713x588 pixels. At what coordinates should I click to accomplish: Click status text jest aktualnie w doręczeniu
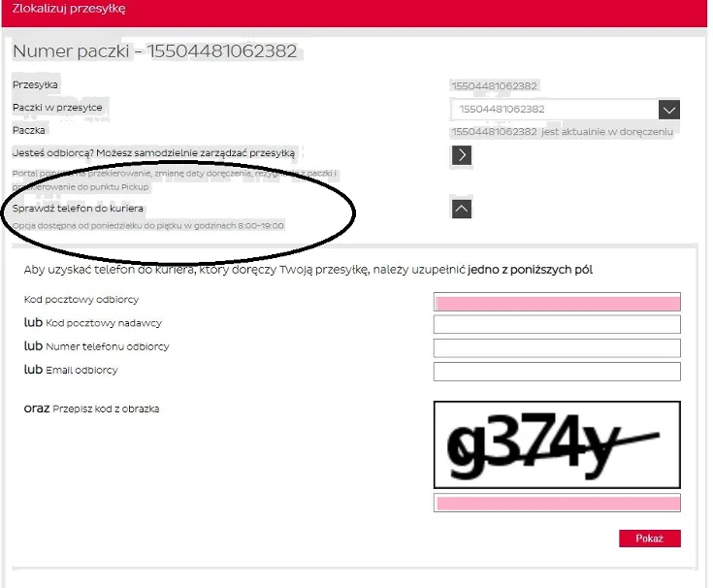pos(607,132)
